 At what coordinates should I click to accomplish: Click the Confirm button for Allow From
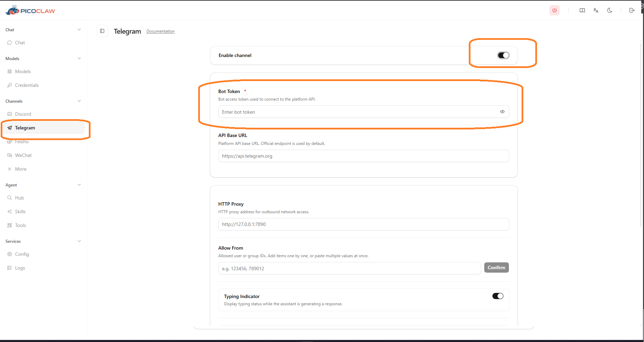496,267
